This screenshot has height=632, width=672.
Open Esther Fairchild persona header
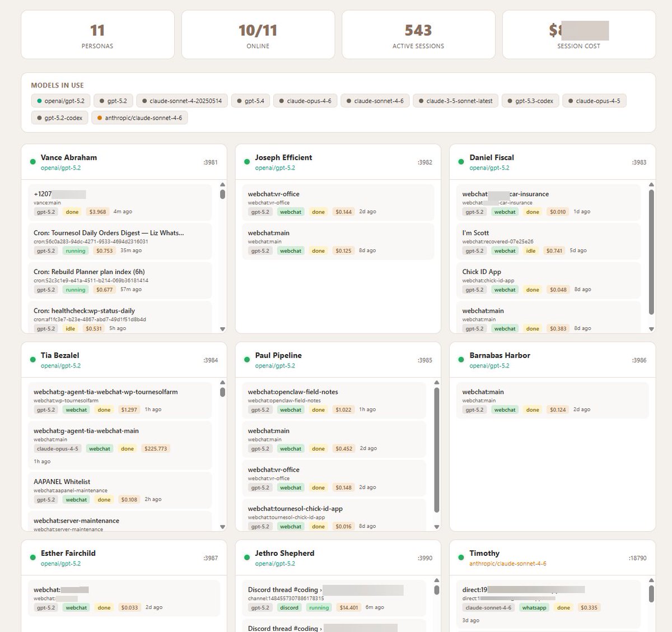(124, 557)
